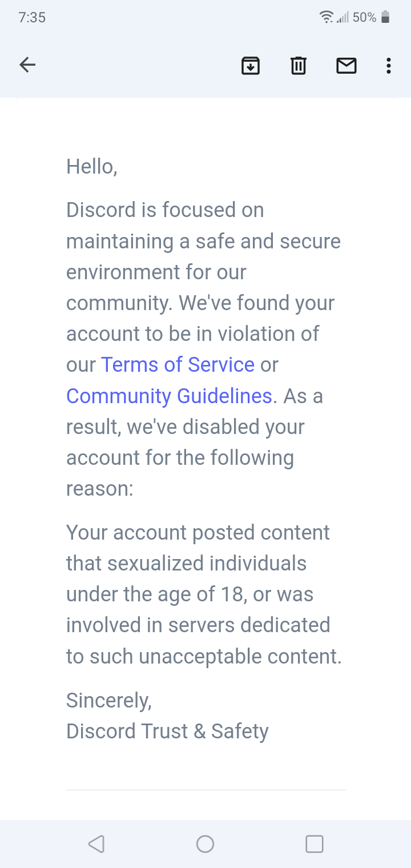Screen dimensions: 411x868
Task: Archive this email
Action: pyautogui.click(x=251, y=66)
